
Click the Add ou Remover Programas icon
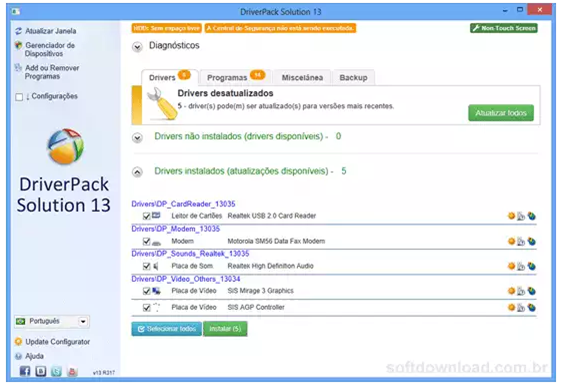coord(18,68)
